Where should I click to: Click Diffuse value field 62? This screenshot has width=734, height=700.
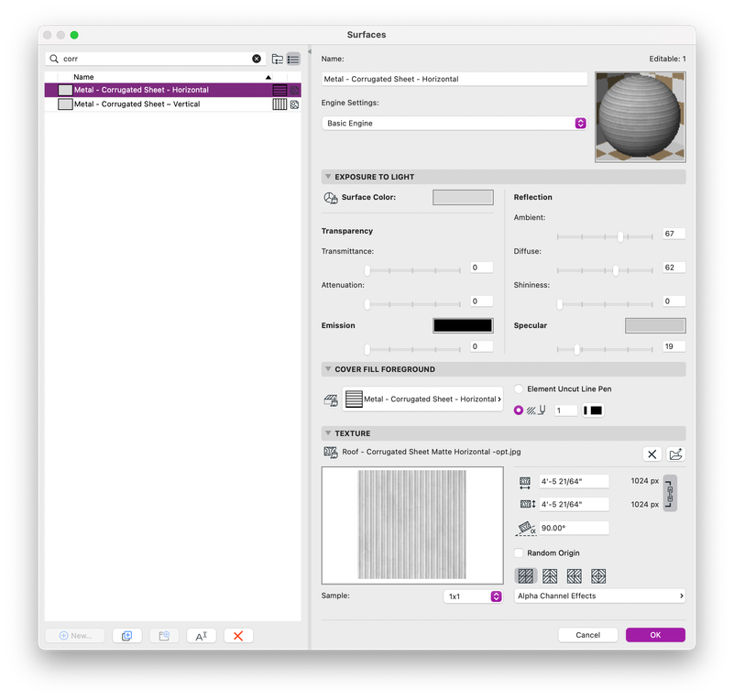coord(674,268)
